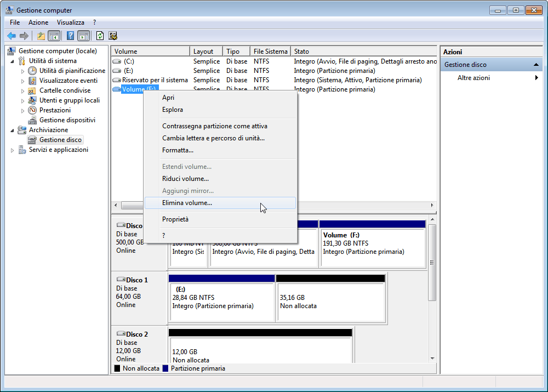This screenshot has width=548, height=392.
Task: Click the Refresh toolbar icon
Action: (x=100, y=36)
